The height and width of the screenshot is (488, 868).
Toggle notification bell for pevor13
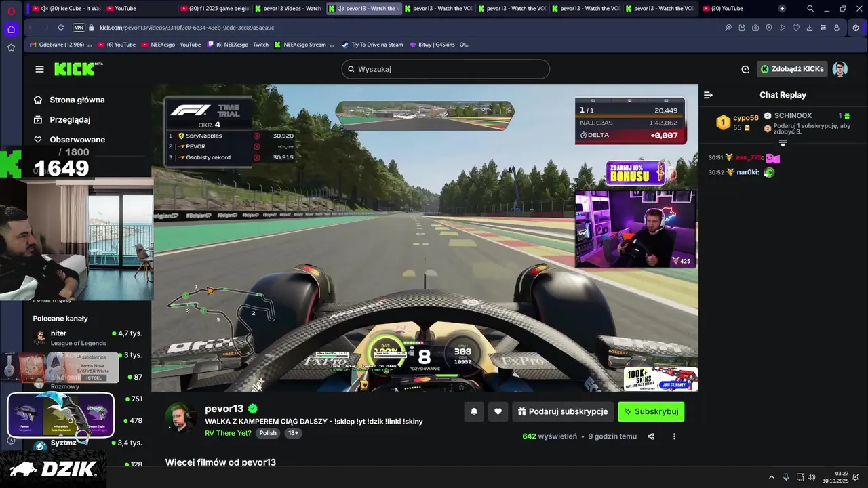point(474,411)
